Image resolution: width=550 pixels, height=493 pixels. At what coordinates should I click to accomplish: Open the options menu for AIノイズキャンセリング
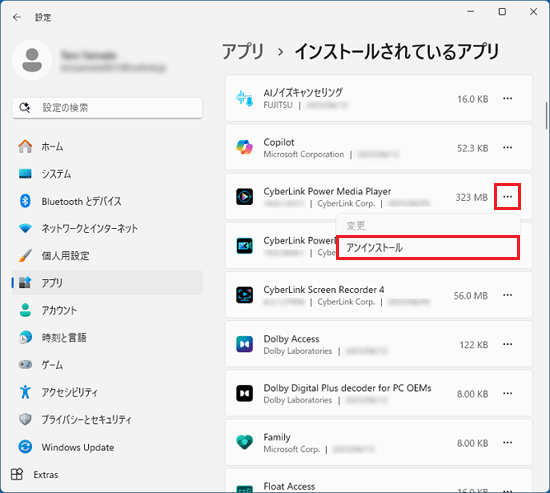coord(508,98)
